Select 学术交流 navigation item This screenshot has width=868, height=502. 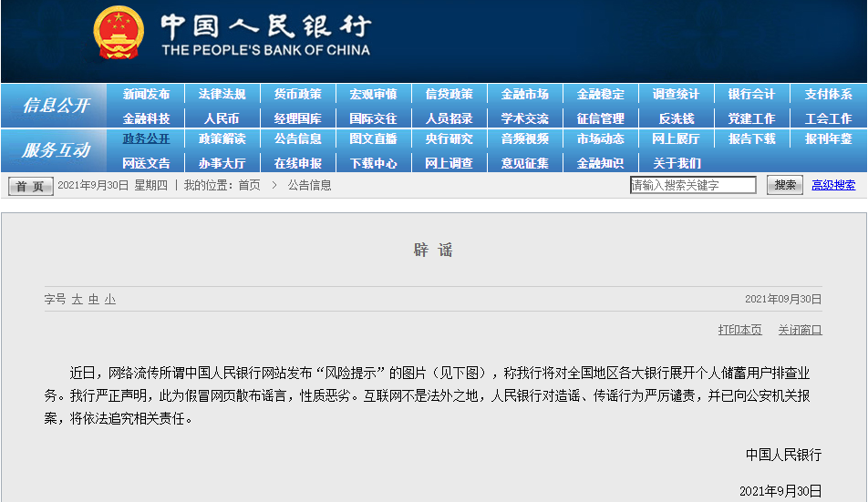pyautogui.click(x=525, y=118)
